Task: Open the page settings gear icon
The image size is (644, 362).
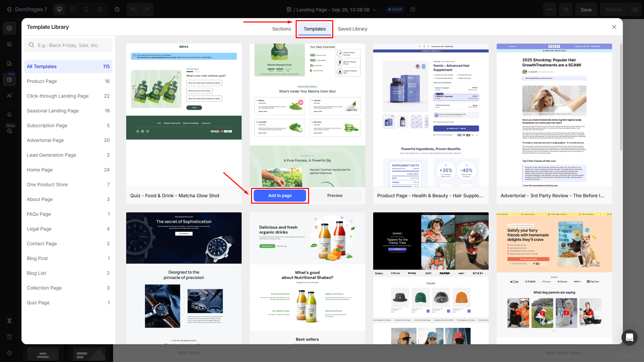Action: (x=635, y=9)
